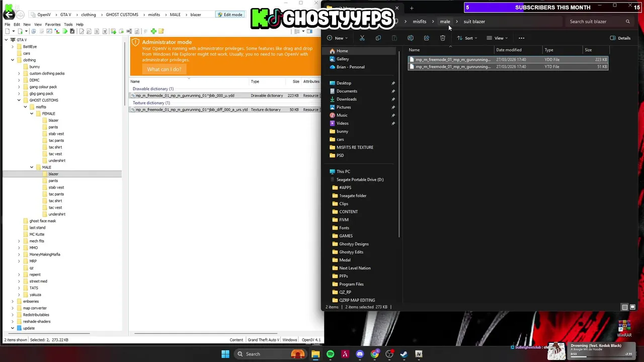The width and height of the screenshot is (644, 362).
Task: Sort Explorer files by Date modified column
Action: coord(509,50)
